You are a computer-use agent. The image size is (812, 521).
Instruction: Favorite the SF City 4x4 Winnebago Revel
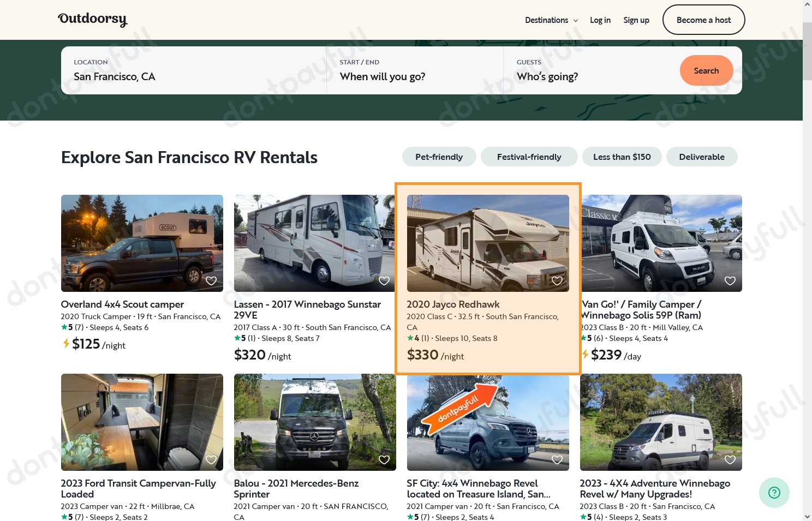pyautogui.click(x=557, y=459)
